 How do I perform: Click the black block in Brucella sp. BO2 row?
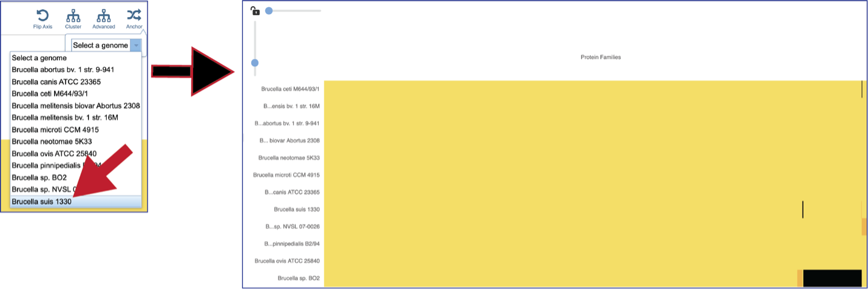(832, 278)
